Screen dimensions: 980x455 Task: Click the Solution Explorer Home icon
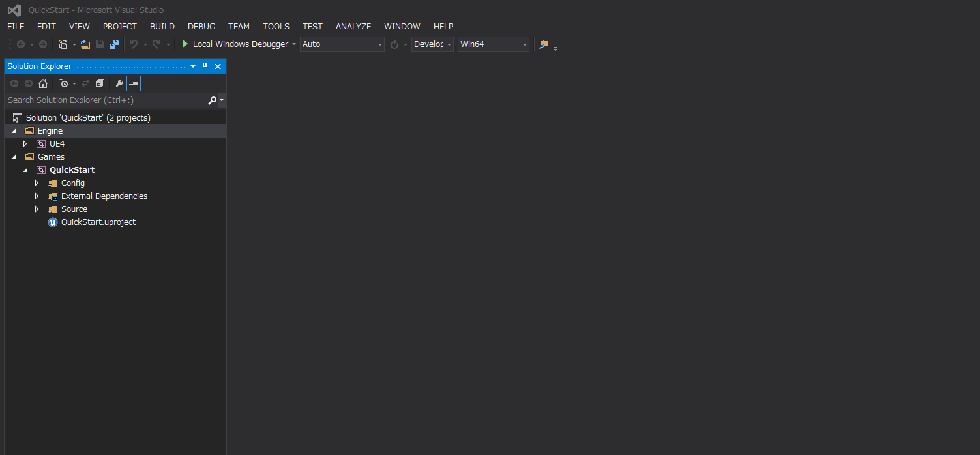tap(43, 83)
